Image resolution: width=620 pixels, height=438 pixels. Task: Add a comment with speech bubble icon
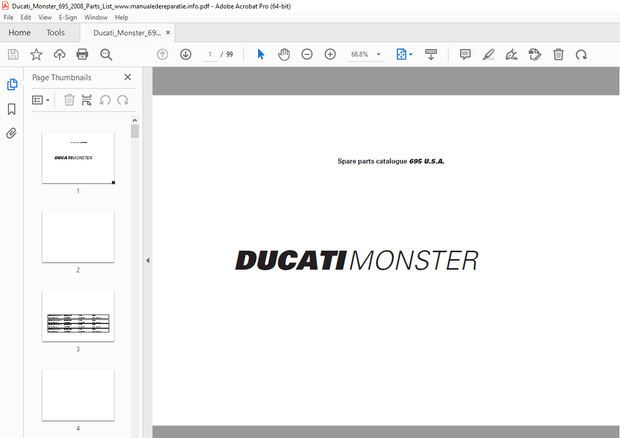coord(465,55)
